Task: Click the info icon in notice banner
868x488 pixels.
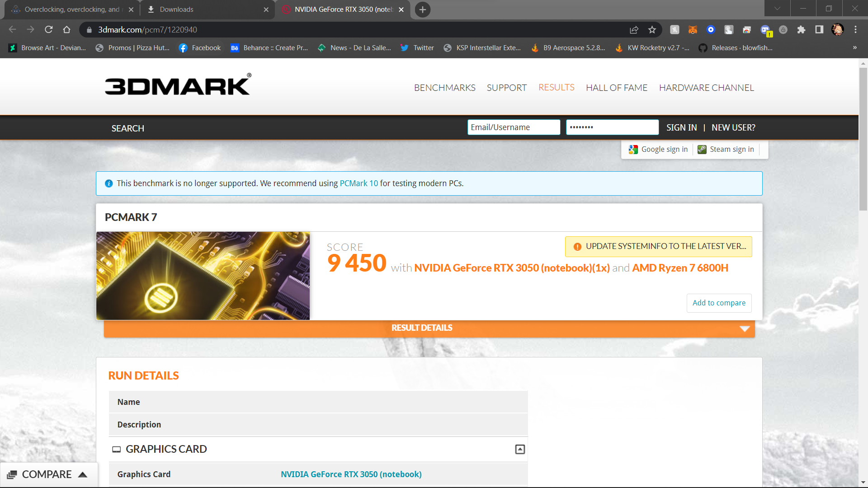Action: [x=109, y=183]
